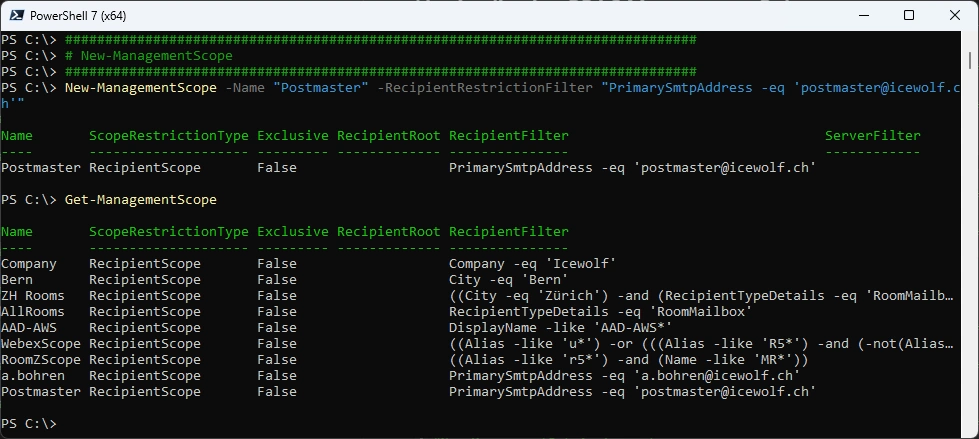Click the Get-ManagementScope command text
Screen dimensions: 979x439
pos(140,200)
